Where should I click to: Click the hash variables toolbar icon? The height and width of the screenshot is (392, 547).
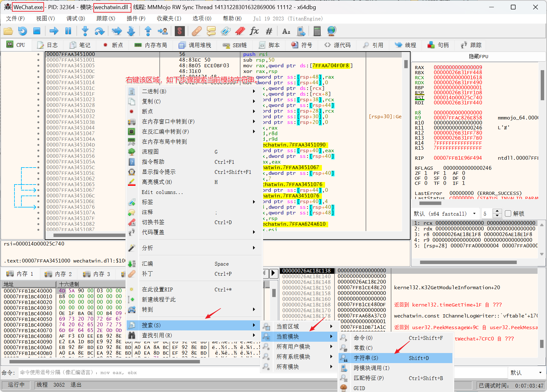click(x=269, y=31)
